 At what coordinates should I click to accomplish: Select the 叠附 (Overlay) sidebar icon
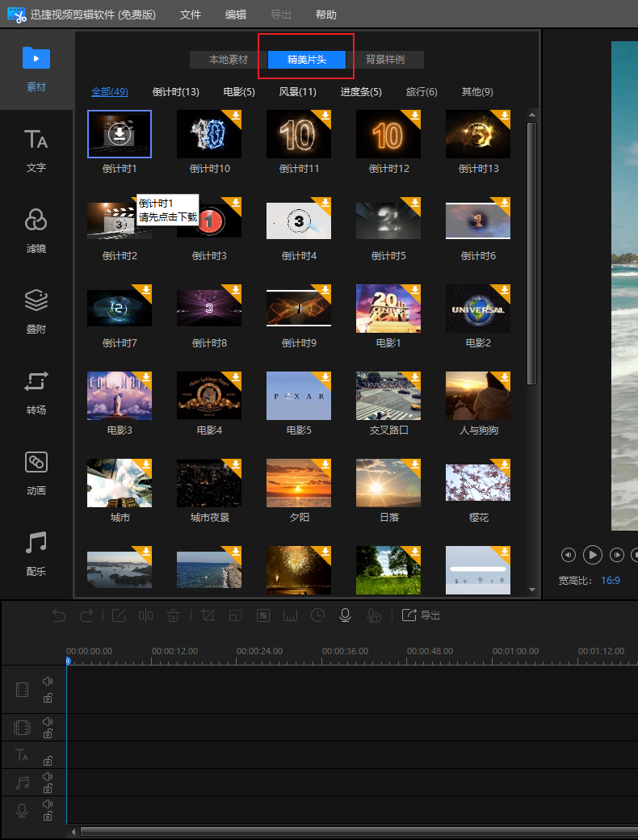(x=36, y=310)
